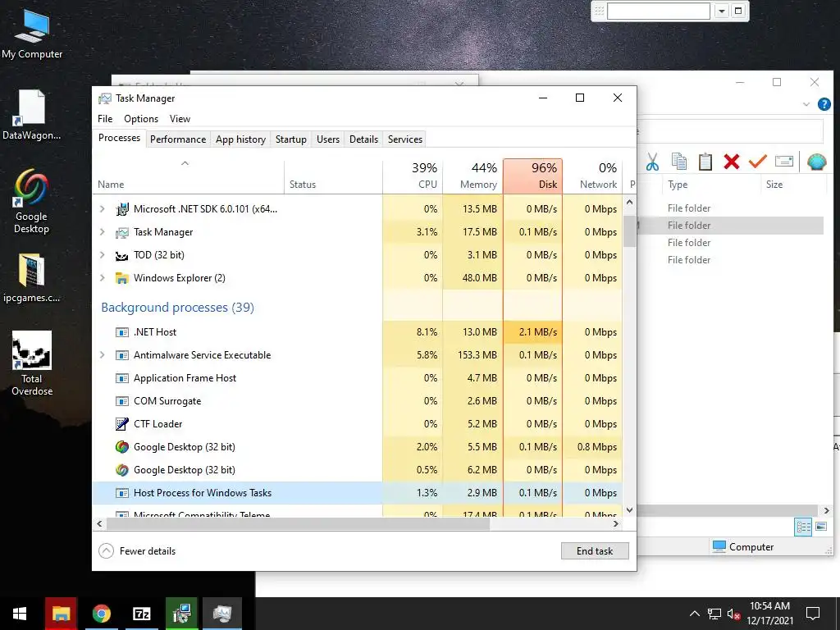Expand the Microsoft .NET SDK process row
The width and height of the screenshot is (840, 630).
103,209
